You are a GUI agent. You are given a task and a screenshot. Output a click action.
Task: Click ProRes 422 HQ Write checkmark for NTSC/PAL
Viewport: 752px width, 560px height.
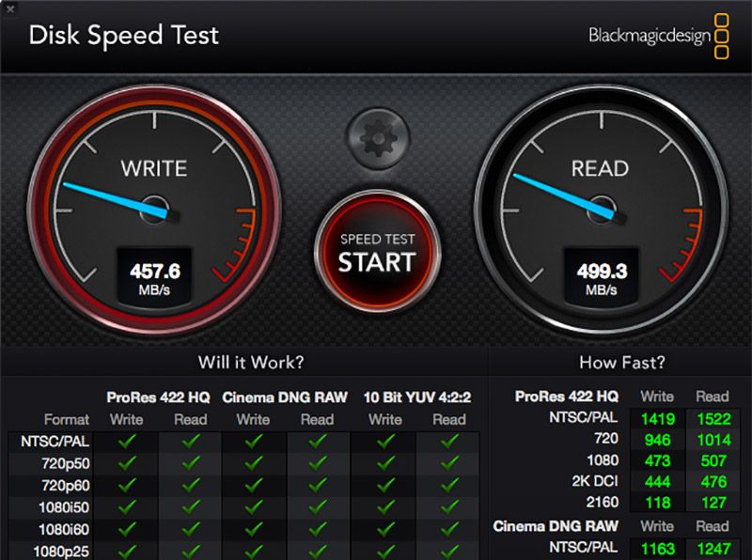tap(126, 441)
